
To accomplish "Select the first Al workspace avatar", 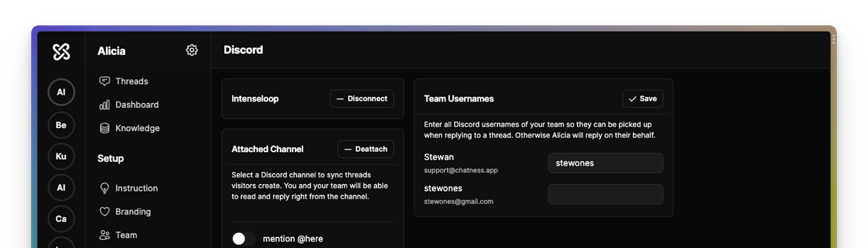I will click(x=61, y=92).
